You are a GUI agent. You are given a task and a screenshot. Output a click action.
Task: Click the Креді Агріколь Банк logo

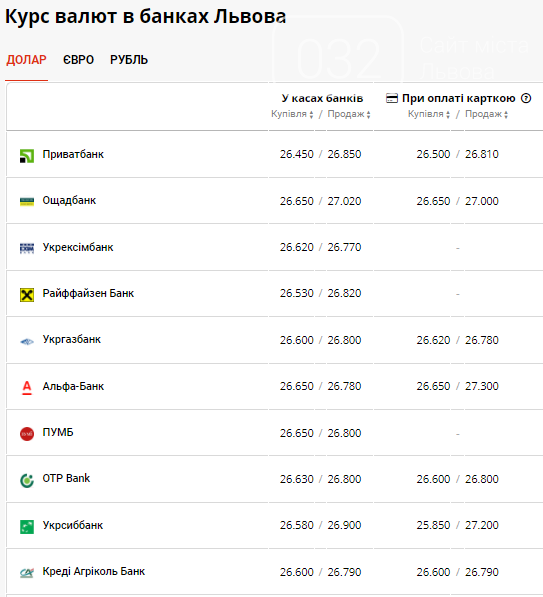[27, 573]
